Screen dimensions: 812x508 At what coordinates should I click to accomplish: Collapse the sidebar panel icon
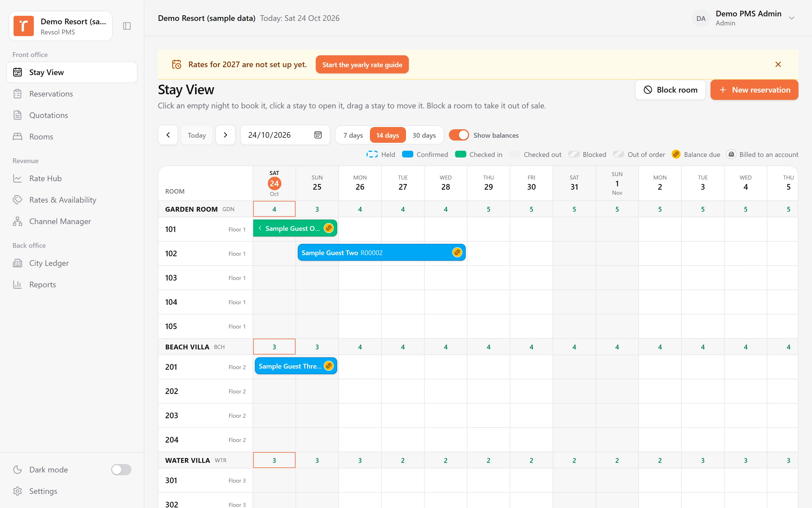tap(127, 26)
